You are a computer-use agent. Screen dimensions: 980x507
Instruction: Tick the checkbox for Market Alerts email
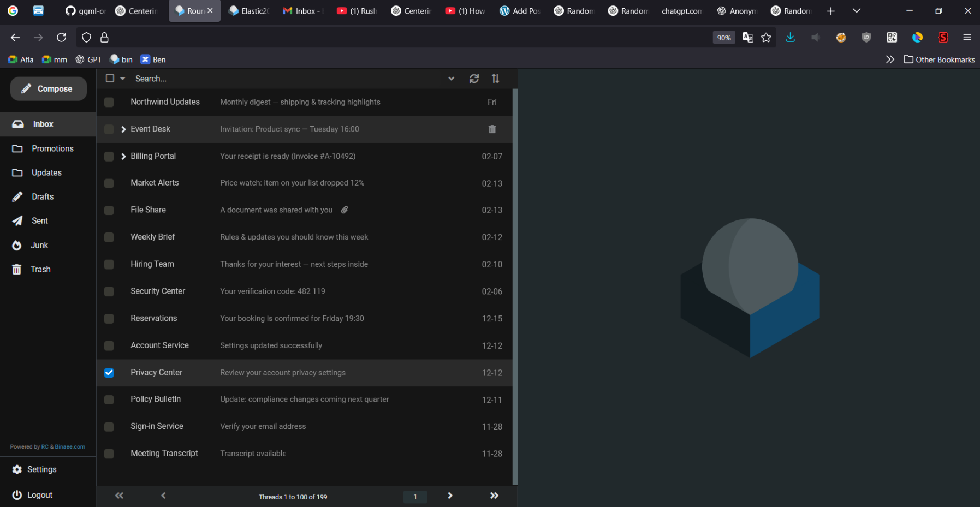(x=109, y=183)
